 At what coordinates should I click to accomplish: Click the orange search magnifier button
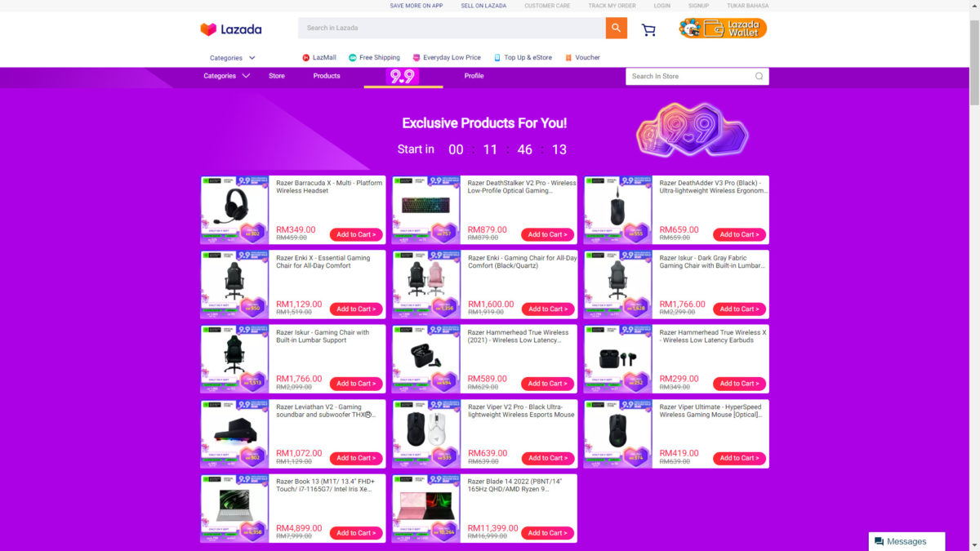617,28
